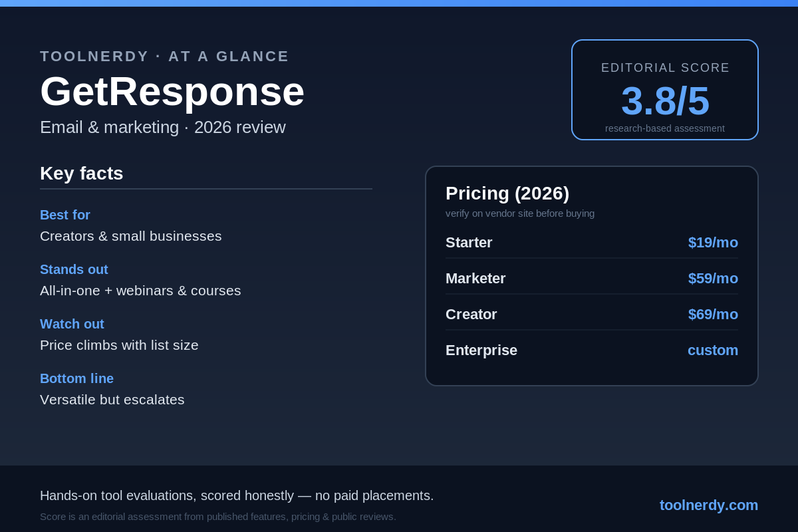Screen dimensions: 798x532
Task: Click the 'Stands out' label
Action: tap(74, 269)
